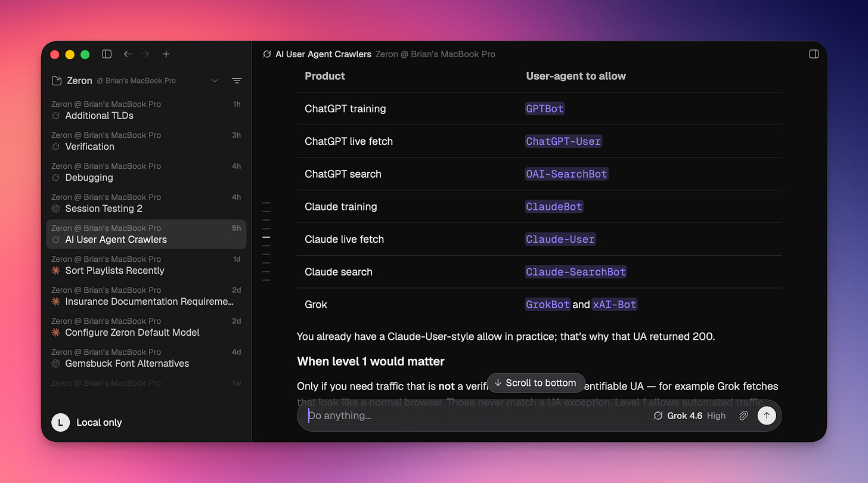Click the Grok icon in the title header
This screenshot has height=483, width=868.
(267, 54)
